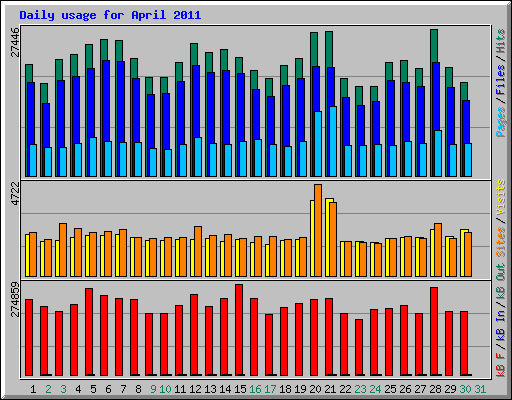Click the green Hits bar for day 2
This screenshot has height=400, width=512.
44,93
